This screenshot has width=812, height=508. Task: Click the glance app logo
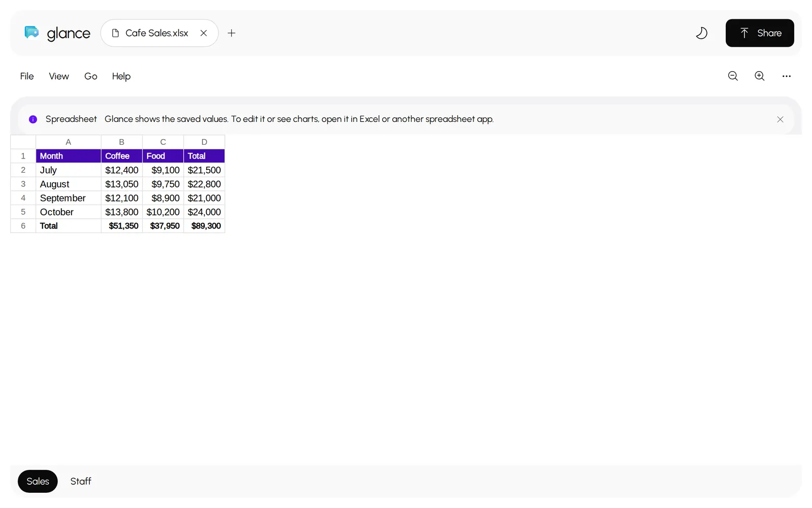click(x=57, y=33)
